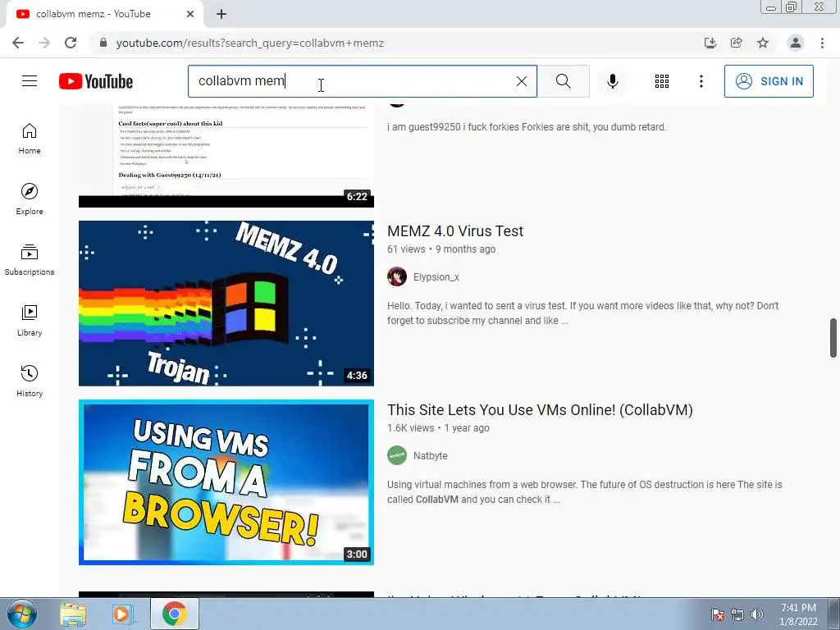Viewport: 840px width, 630px height.
Task: Click the Natbyte video description snippet
Action: click(584, 492)
